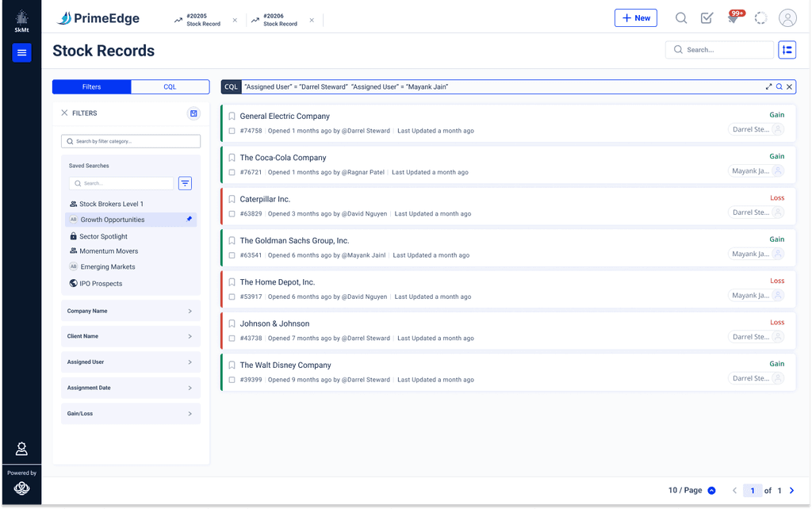Click the + New button
The image size is (812, 509).
pyautogui.click(x=635, y=18)
